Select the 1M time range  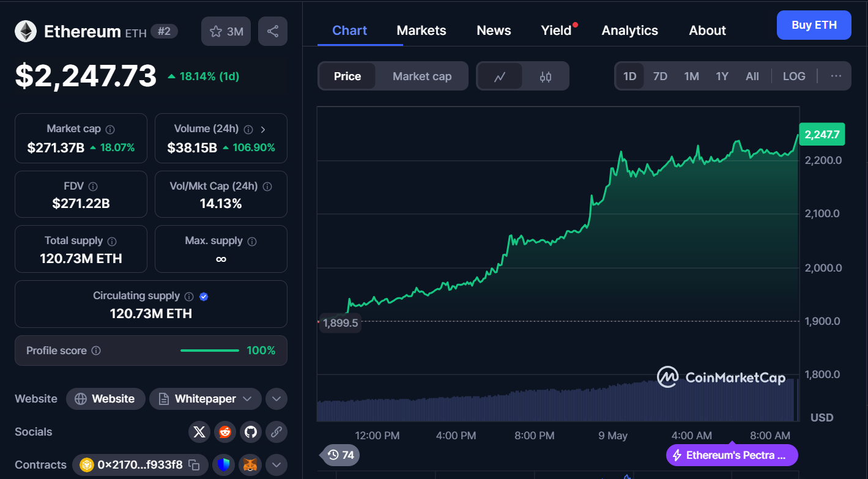[691, 76]
